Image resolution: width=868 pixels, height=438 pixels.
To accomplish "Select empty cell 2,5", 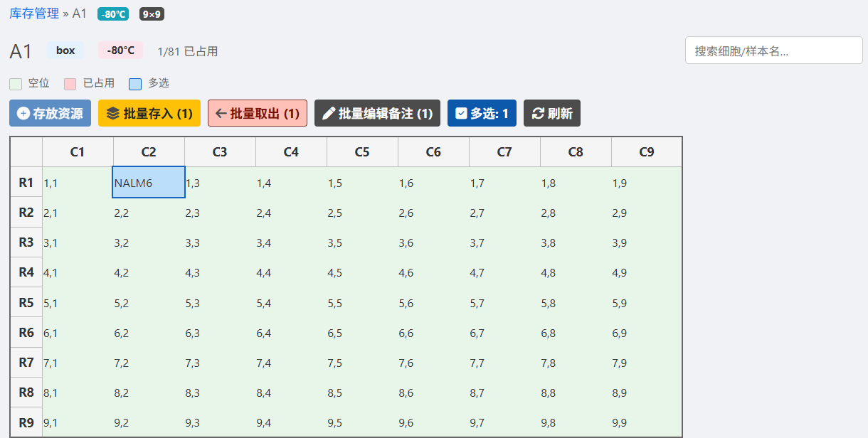I will click(362, 213).
